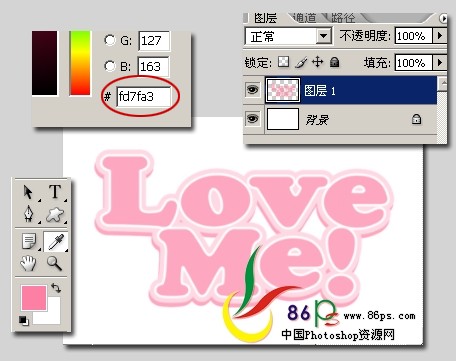Select the Hand tool

click(28, 263)
